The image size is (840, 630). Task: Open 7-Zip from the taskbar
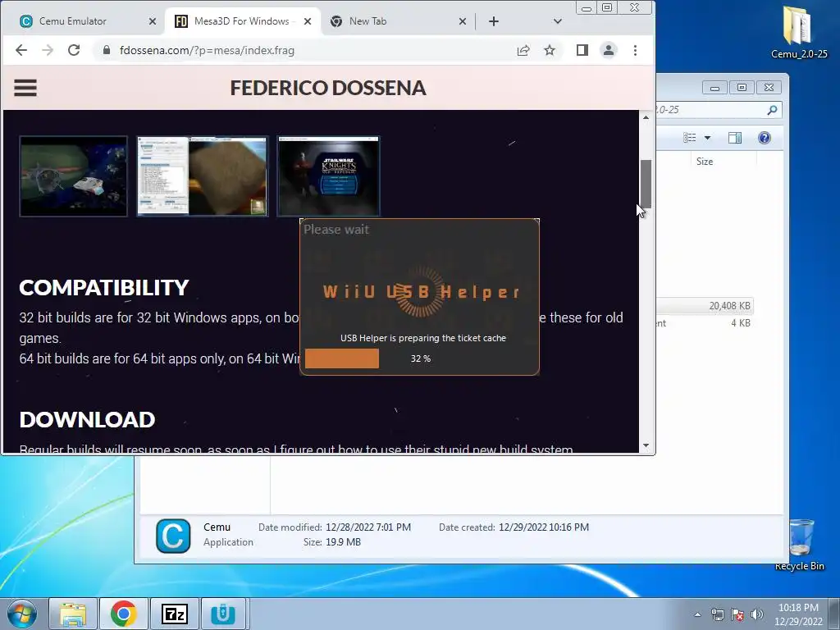tap(175, 614)
